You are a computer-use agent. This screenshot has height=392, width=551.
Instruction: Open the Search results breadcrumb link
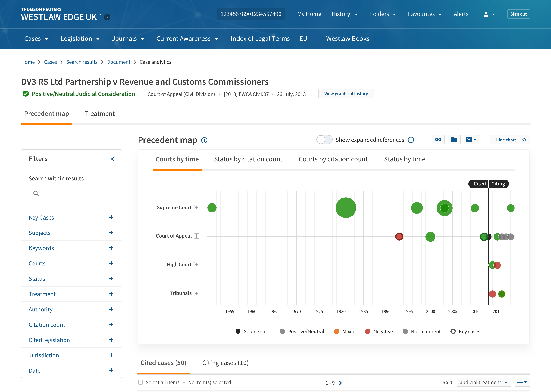[x=82, y=62]
